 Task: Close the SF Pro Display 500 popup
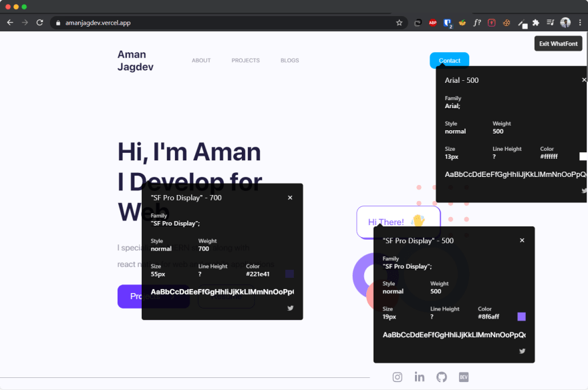tap(522, 240)
